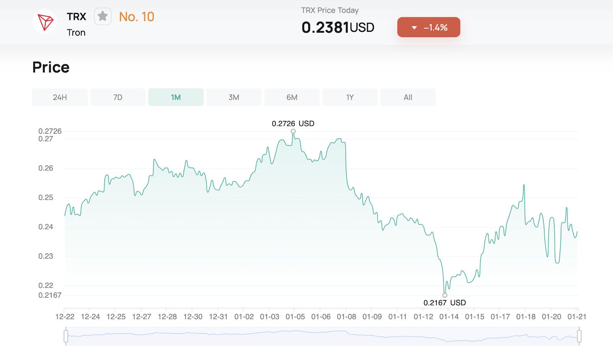Click the -1.4% price change badge
The width and height of the screenshot is (613, 364).
(x=428, y=27)
